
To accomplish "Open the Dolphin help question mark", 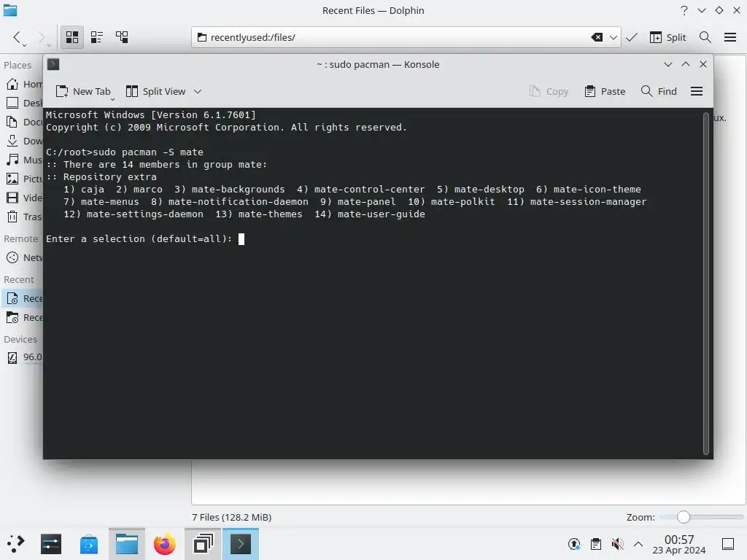I will (x=684, y=10).
